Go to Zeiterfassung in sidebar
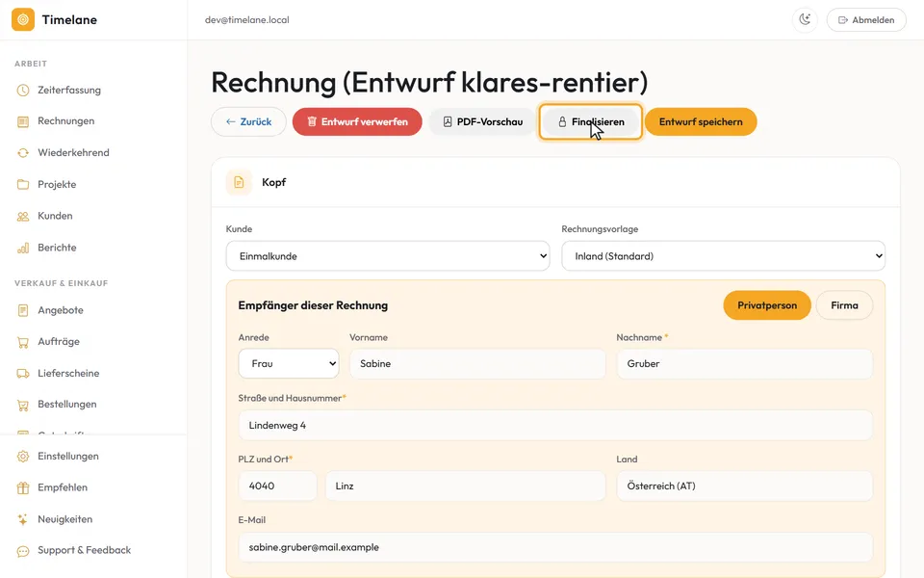 pyautogui.click(x=69, y=91)
